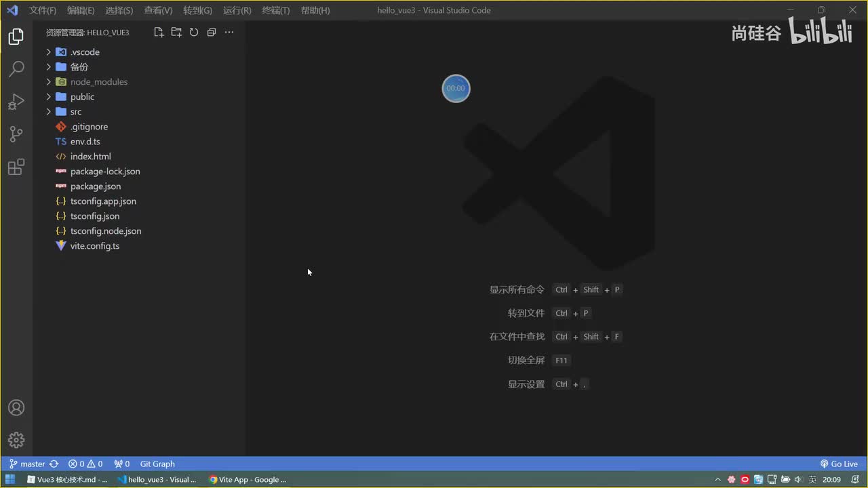
Task: Select the tsconfig.node.json file name
Action: [x=106, y=231]
